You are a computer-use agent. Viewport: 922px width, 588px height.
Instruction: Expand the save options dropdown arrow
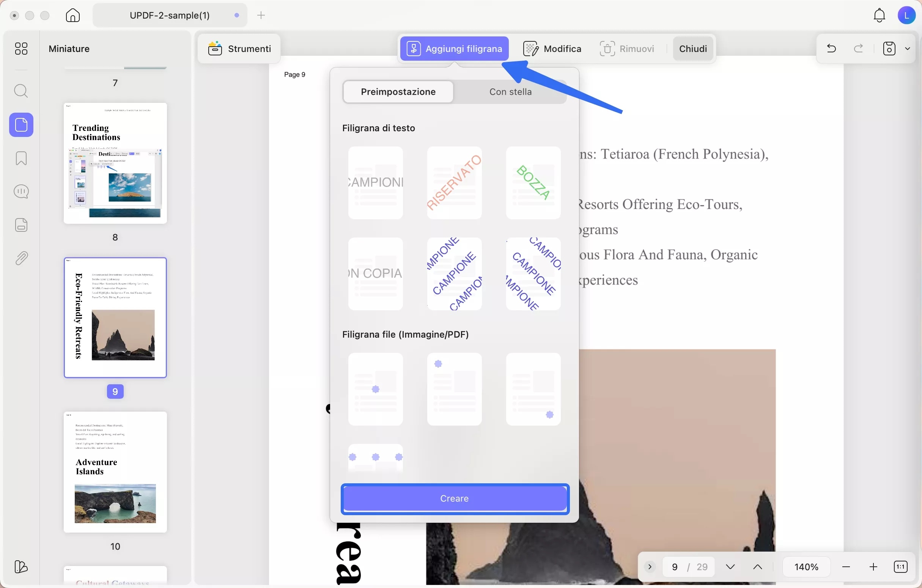(908, 49)
